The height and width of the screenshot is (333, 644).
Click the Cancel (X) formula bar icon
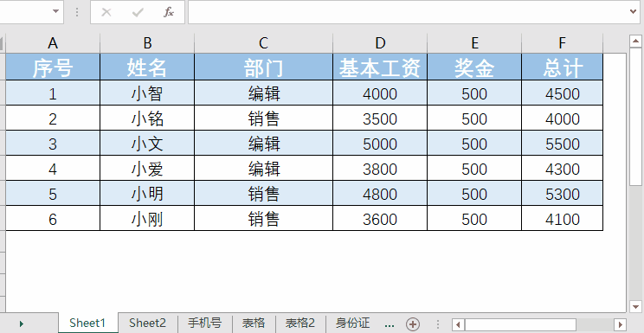(106, 12)
